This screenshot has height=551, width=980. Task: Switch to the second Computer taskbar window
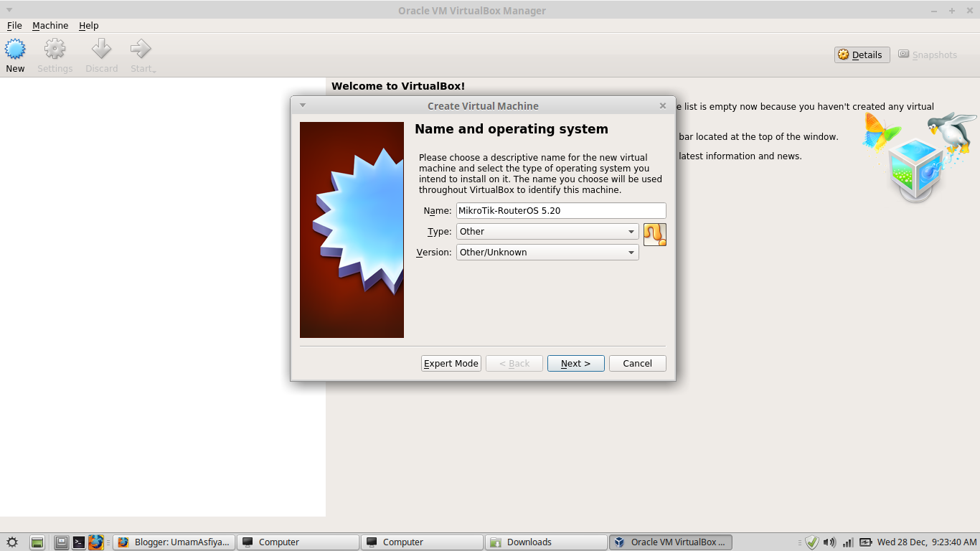click(x=422, y=542)
